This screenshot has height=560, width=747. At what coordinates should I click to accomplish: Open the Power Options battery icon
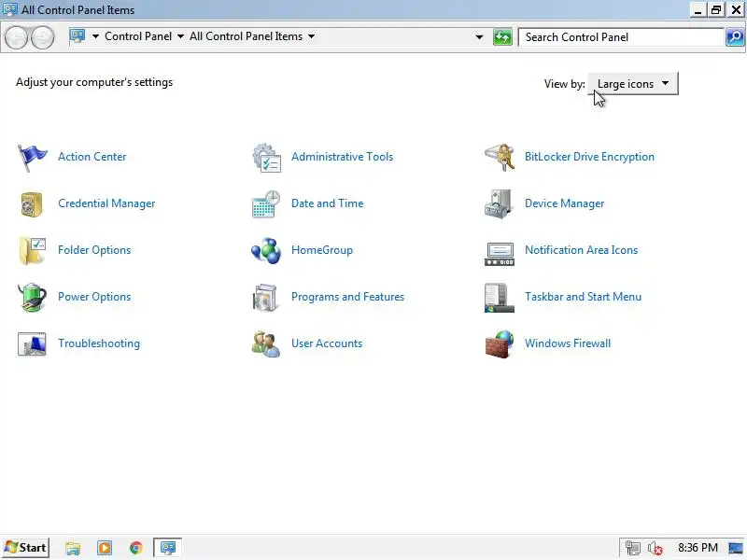pos(32,297)
